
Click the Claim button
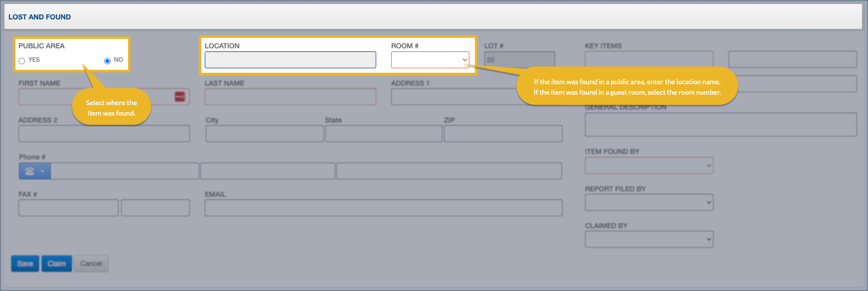tap(56, 264)
